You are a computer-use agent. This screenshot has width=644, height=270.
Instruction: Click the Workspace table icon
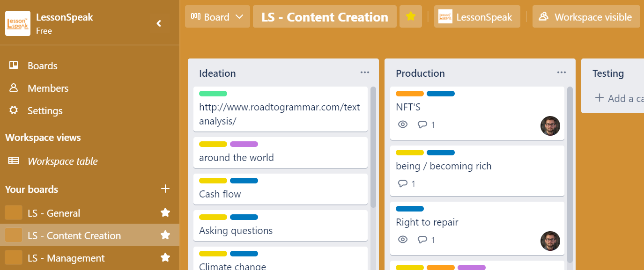pyautogui.click(x=14, y=161)
